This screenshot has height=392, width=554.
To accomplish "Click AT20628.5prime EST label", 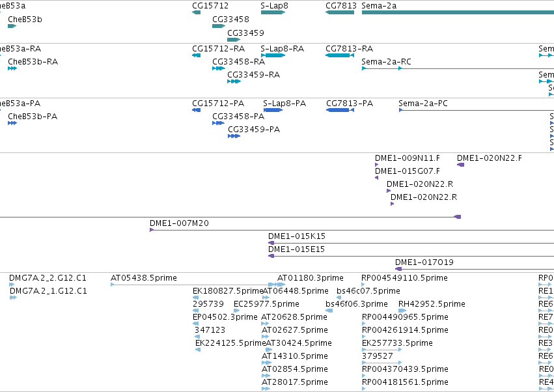I will tap(294, 317).
